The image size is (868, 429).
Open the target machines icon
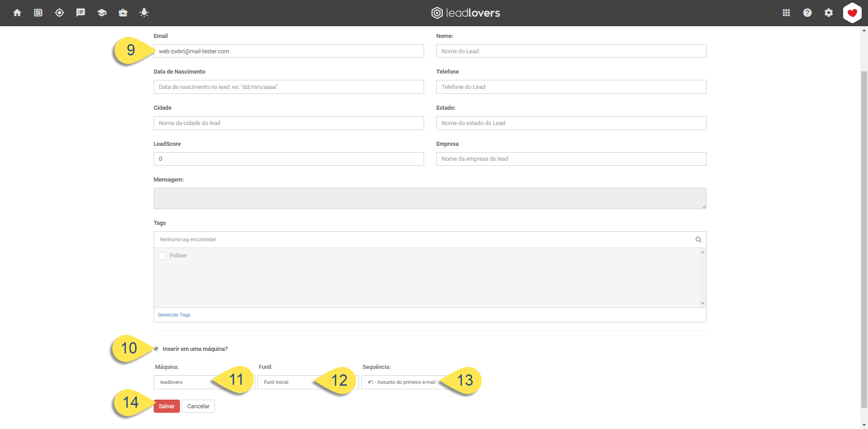[59, 13]
